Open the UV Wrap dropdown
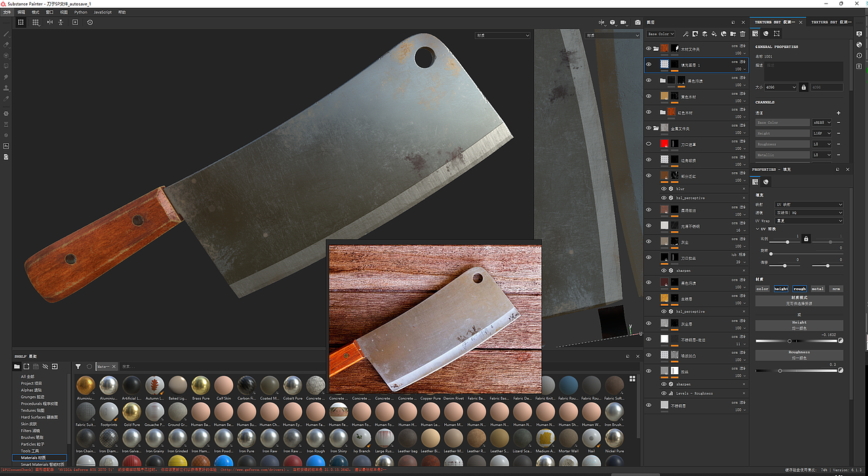This screenshot has height=476, width=868. 810,221
